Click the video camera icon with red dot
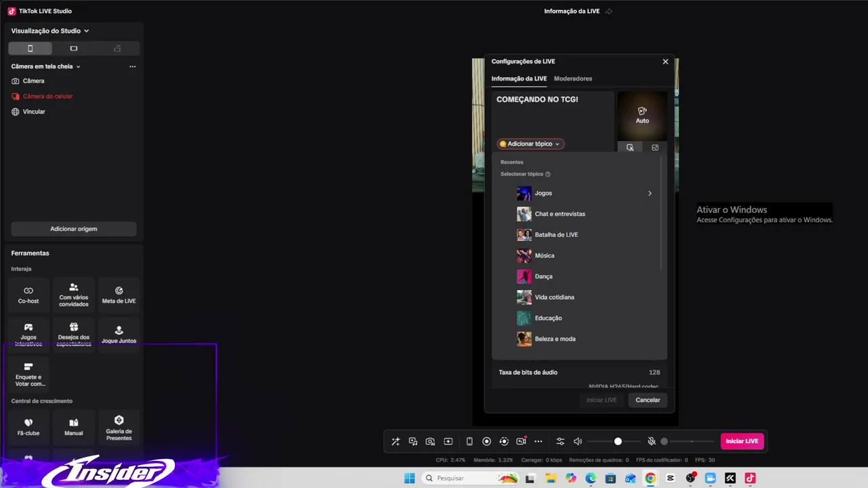 (x=521, y=441)
